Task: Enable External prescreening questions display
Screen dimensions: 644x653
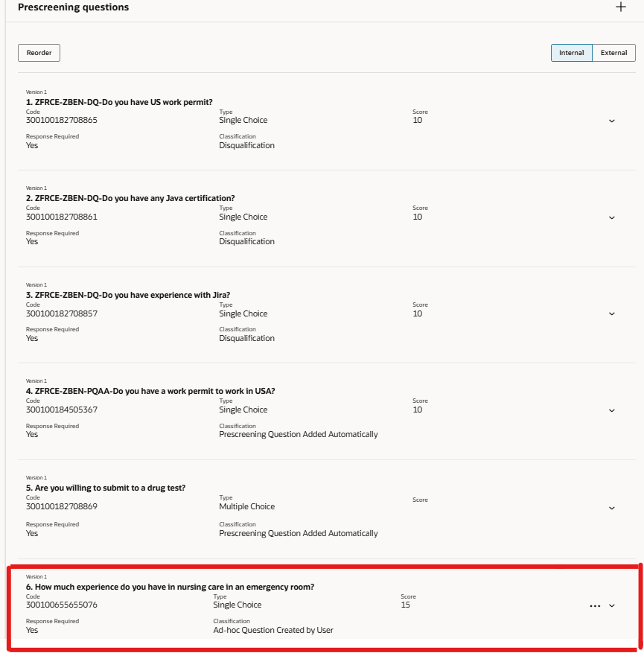Action: (x=614, y=52)
